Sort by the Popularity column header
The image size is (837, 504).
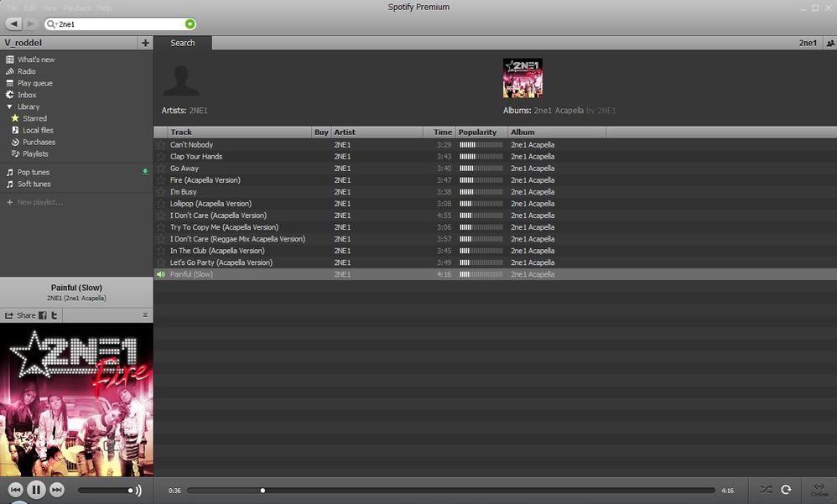[481, 132]
